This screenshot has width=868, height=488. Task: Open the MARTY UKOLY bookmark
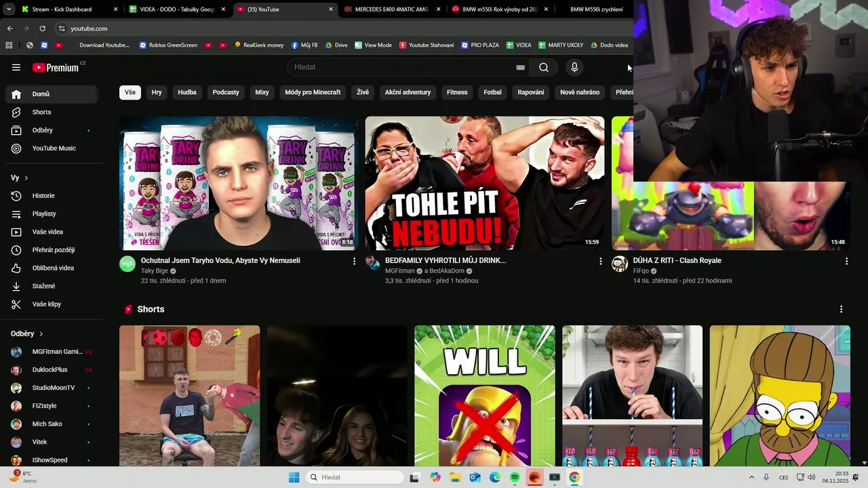point(561,45)
